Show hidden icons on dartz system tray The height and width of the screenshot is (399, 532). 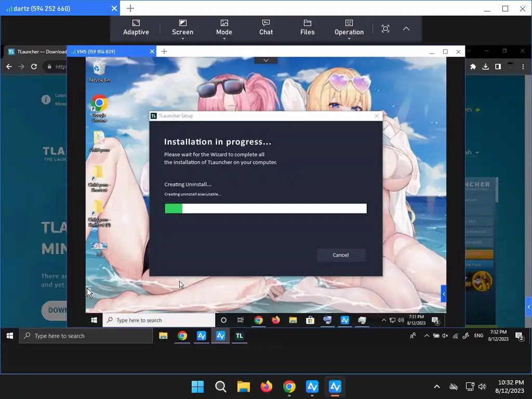427,336
